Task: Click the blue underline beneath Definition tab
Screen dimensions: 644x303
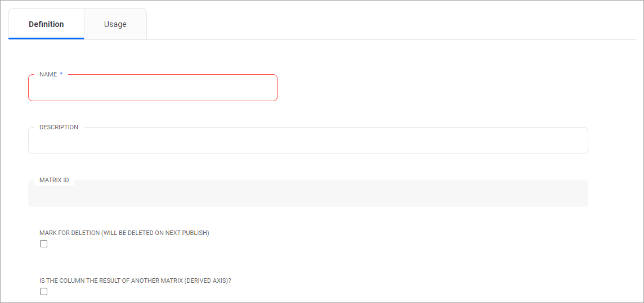Action: coord(46,38)
